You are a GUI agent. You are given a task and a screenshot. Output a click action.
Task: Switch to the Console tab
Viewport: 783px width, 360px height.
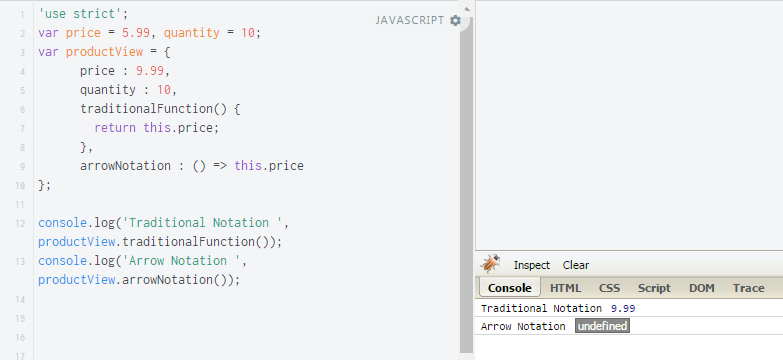click(509, 288)
